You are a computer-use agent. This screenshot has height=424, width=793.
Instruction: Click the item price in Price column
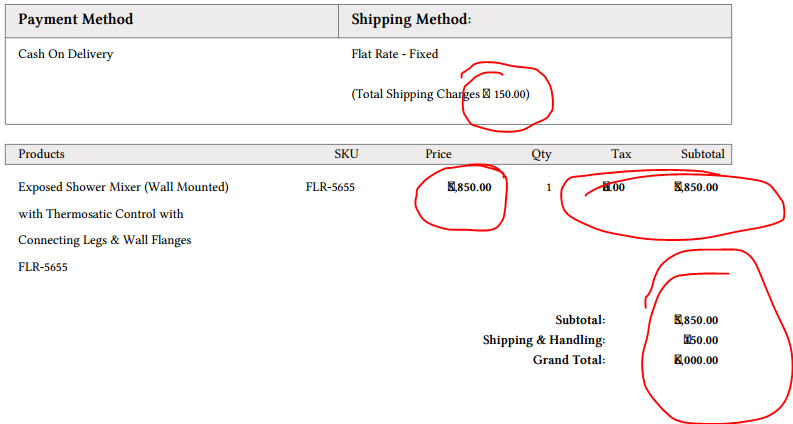(x=469, y=187)
